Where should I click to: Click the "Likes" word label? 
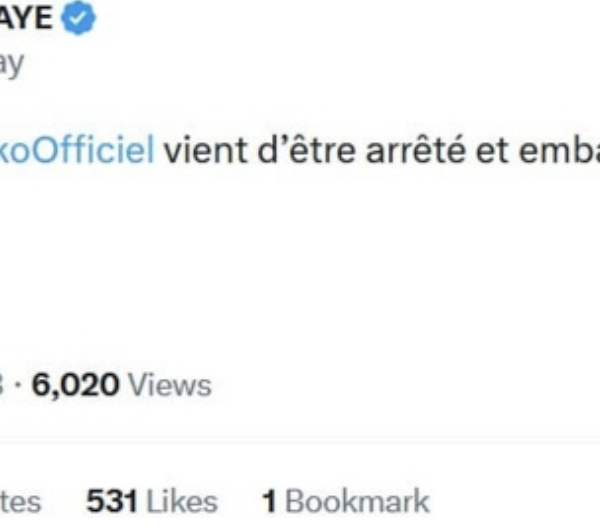(182, 501)
